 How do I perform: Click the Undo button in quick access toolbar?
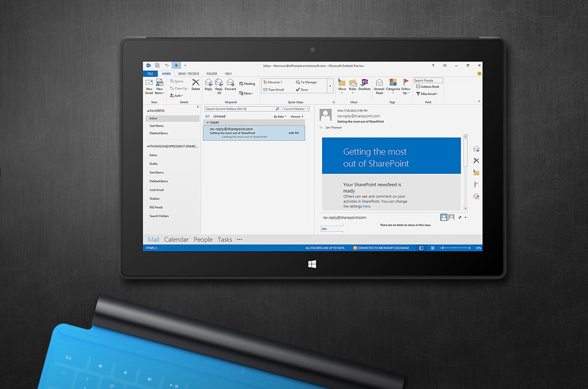[167, 65]
